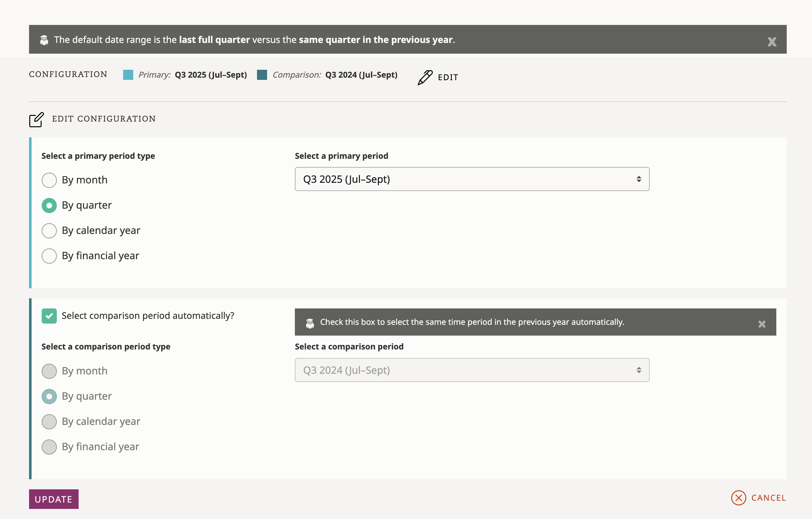
Task: Click the comparison period dropdown arrows
Action: [x=639, y=370]
